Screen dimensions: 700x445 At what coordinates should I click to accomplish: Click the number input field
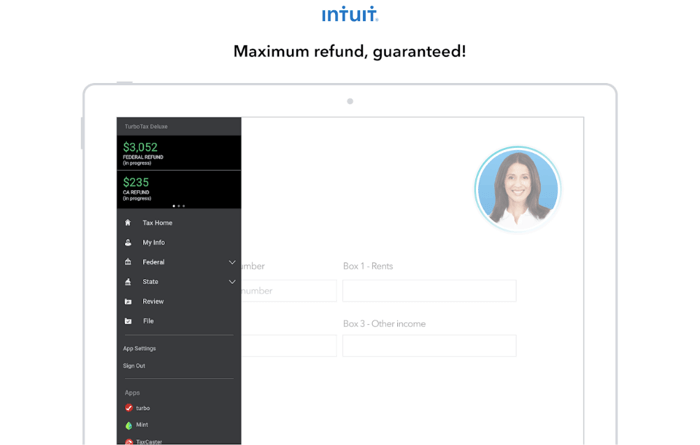point(289,291)
